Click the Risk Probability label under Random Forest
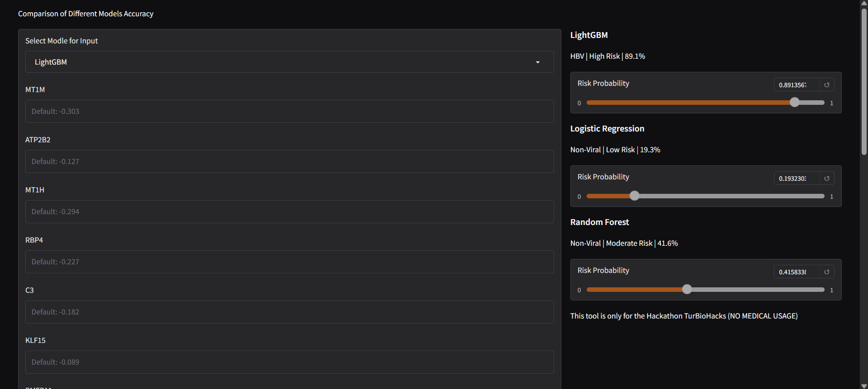868x389 pixels. pyautogui.click(x=603, y=271)
